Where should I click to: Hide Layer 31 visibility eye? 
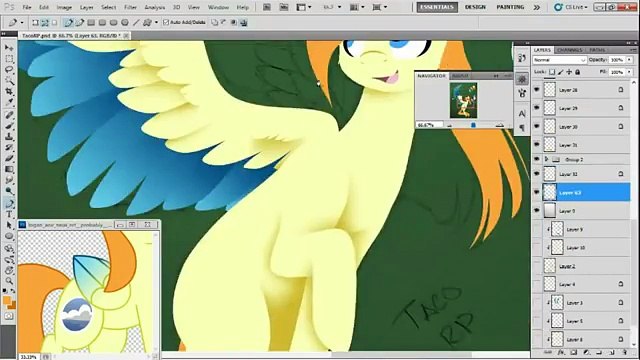point(537,144)
